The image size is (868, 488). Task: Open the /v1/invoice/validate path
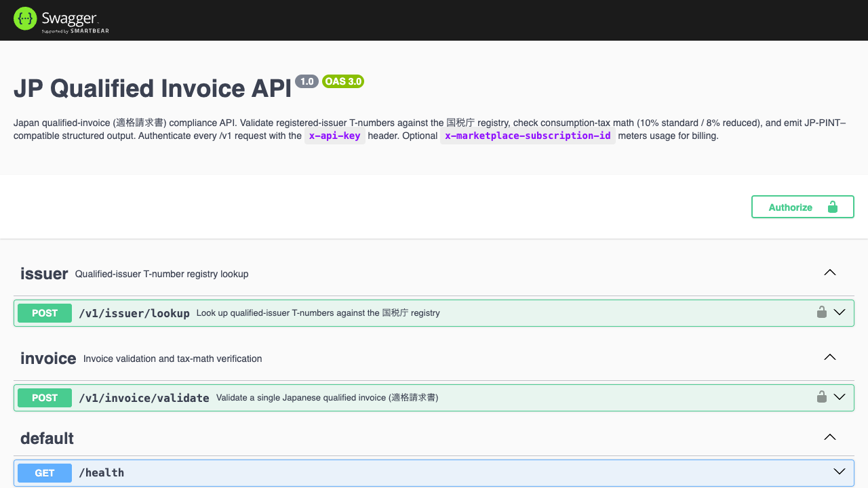pyautogui.click(x=144, y=398)
